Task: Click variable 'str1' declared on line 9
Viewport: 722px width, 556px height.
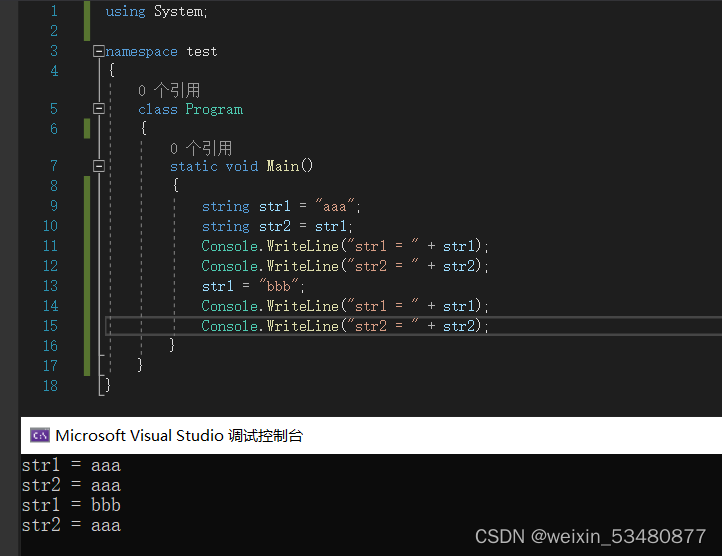Action: (x=274, y=206)
